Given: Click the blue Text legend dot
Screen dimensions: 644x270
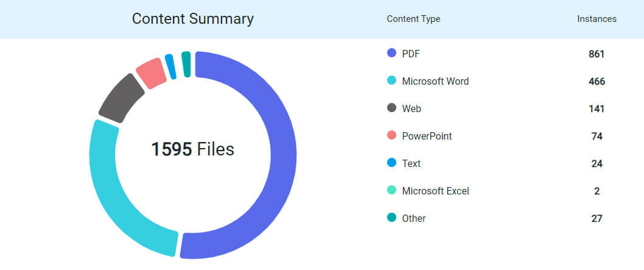Looking at the screenshot, I should tap(392, 163).
